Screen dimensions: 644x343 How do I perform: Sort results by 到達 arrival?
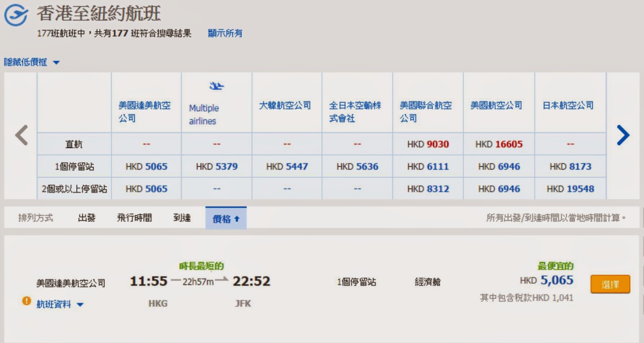182,218
